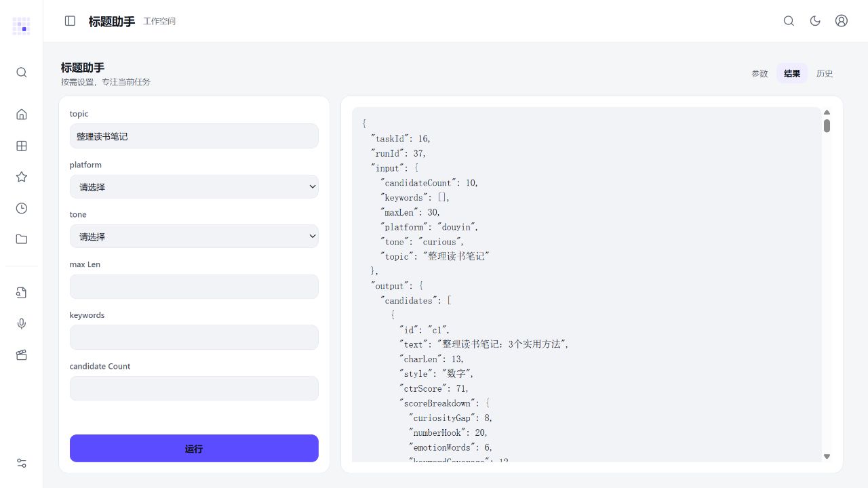This screenshot has height=488, width=868.
Task: Open recent history clock icon
Action: click(22, 208)
